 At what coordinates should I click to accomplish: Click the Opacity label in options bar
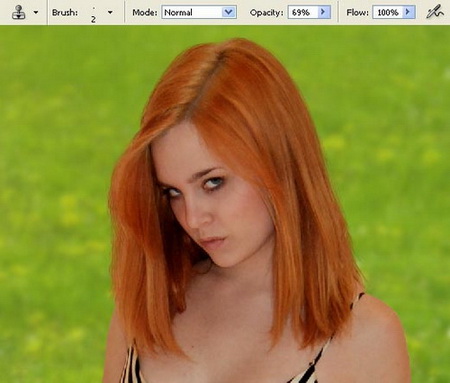pos(266,13)
